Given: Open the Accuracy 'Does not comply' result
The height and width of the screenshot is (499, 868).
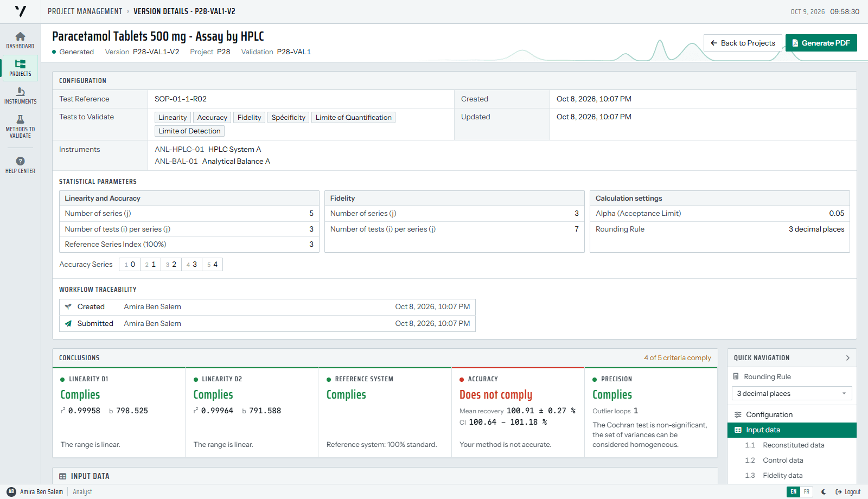Looking at the screenshot, I should pyautogui.click(x=496, y=394).
